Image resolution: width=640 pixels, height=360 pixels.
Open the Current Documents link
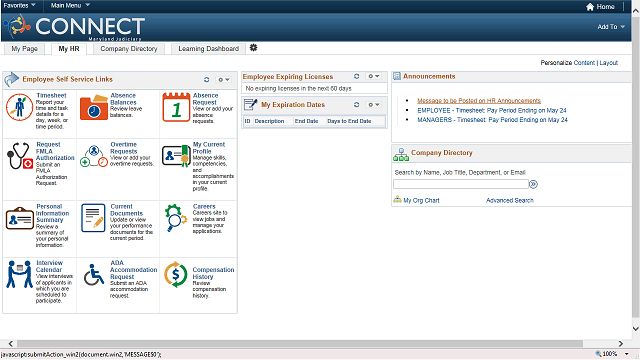pos(127,210)
